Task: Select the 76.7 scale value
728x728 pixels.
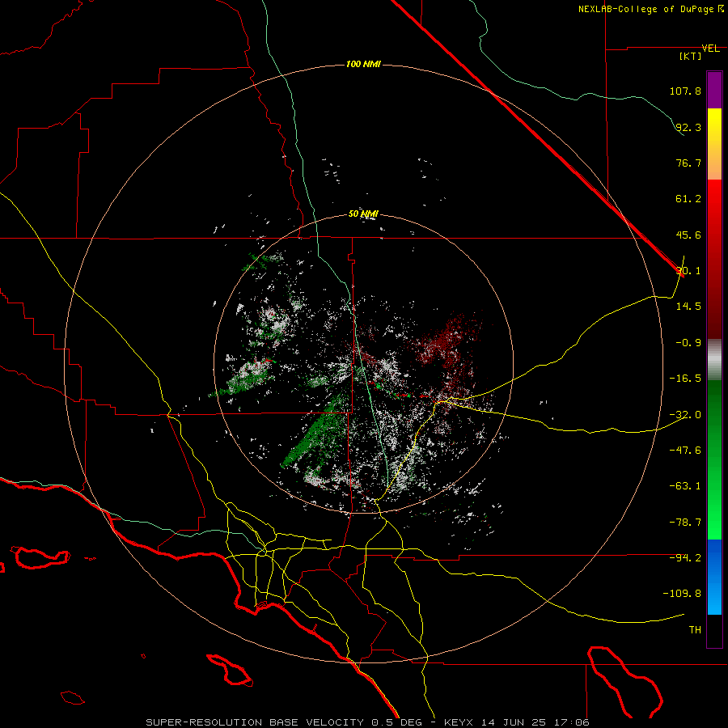Action: coord(688,163)
